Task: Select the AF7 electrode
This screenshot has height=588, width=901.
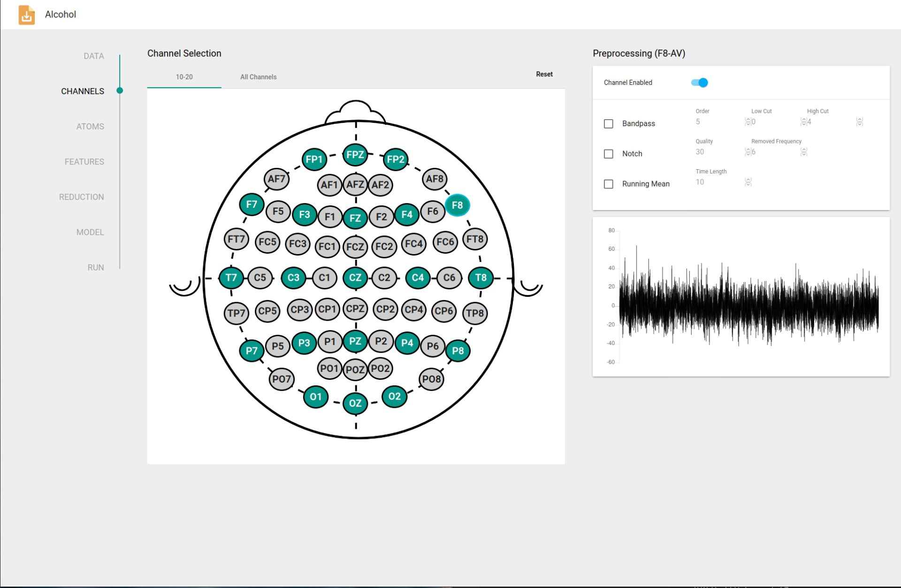Action: click(x=276, y=179)
